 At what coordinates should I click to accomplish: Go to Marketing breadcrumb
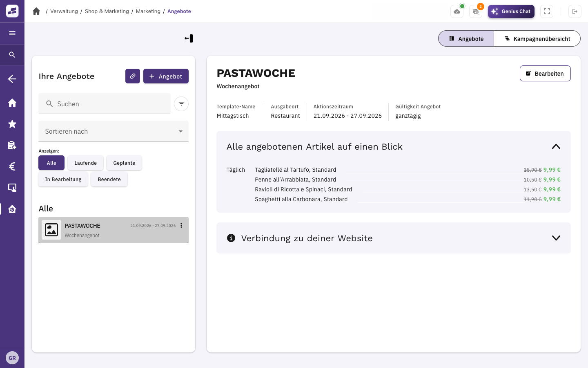[x=148, y=11]
